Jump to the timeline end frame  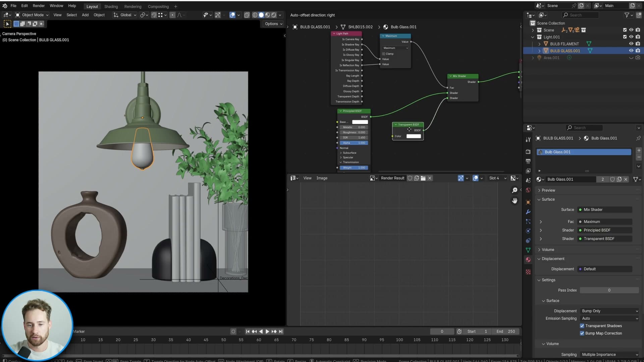coord(281,331)
